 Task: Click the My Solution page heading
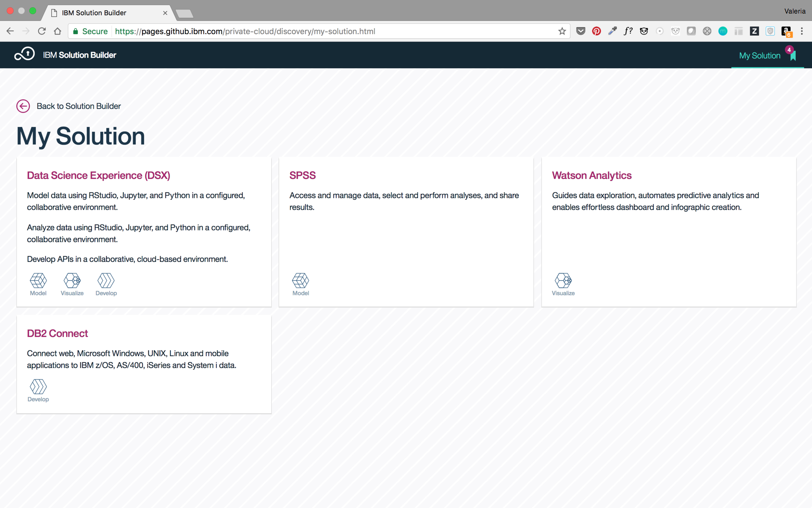pos(81,136)
